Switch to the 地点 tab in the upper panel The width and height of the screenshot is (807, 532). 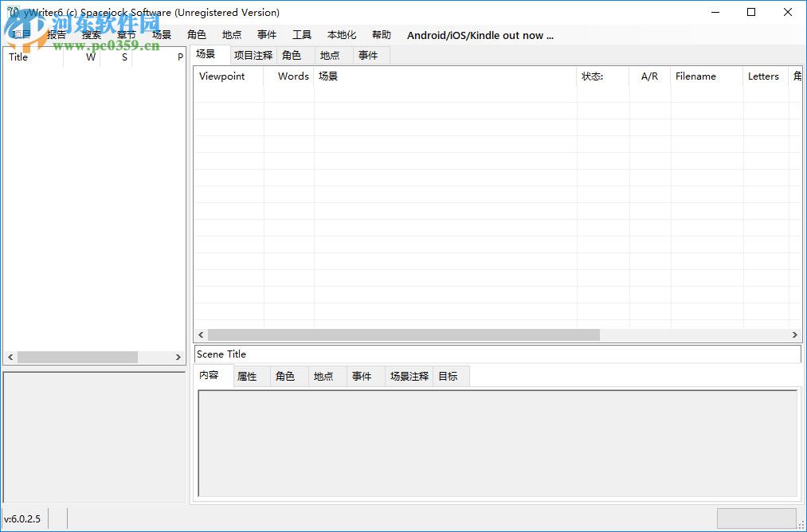coord(330,55)
